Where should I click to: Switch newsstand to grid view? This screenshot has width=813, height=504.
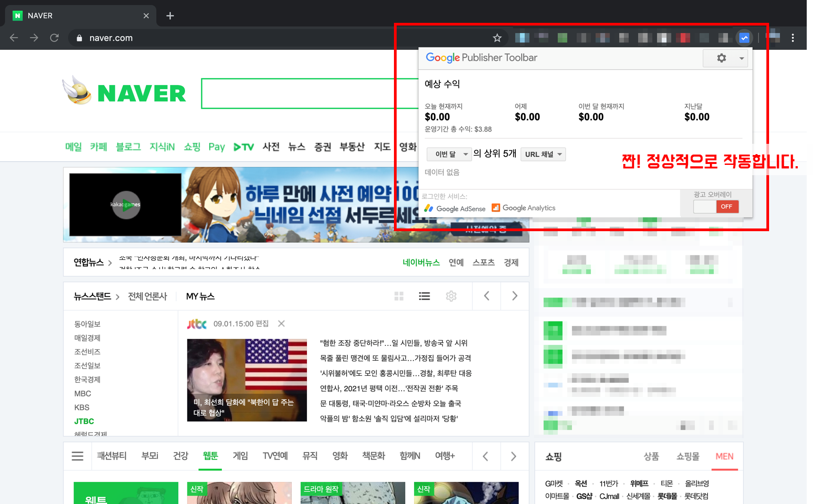399,296
